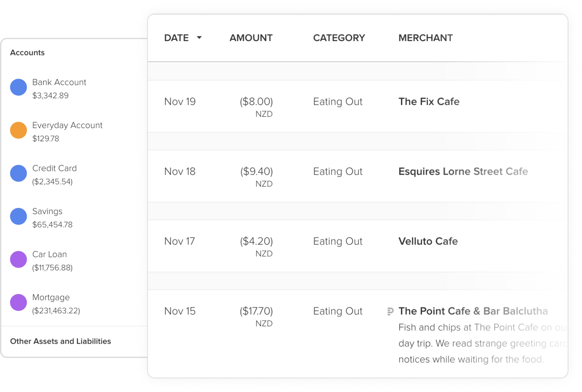Click the Credit Card blue circle icon
This screenshot has height=392, width=582.
click(x=18, y=173)
